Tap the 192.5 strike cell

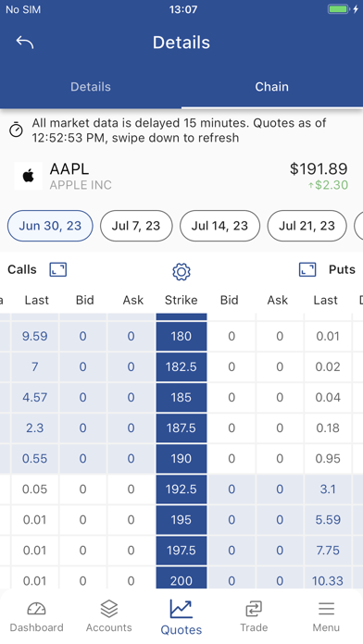click(x=181, y=489)
